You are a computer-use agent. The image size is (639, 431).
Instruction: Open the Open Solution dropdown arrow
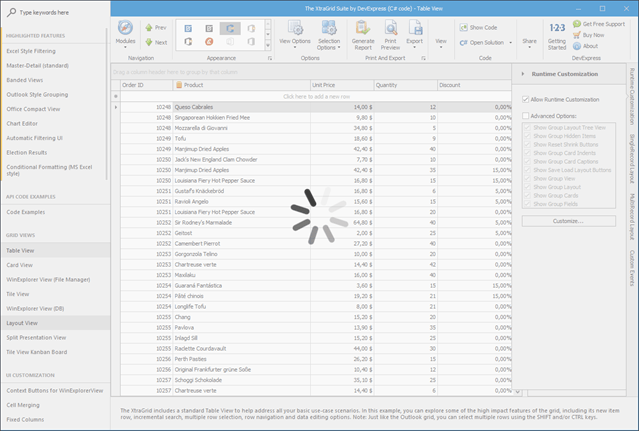coord(510,42)
